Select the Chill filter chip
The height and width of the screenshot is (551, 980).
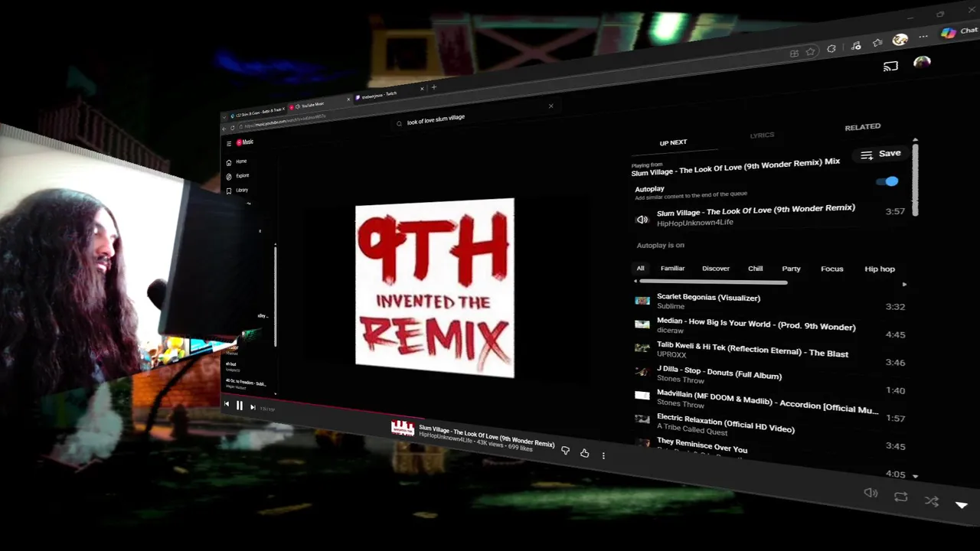pos(756,269)
